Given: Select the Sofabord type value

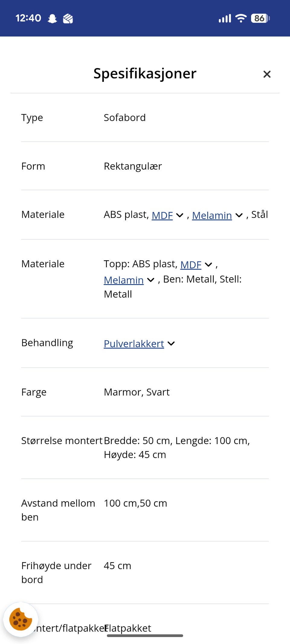Looking at the screenshot, I should 125,117.
